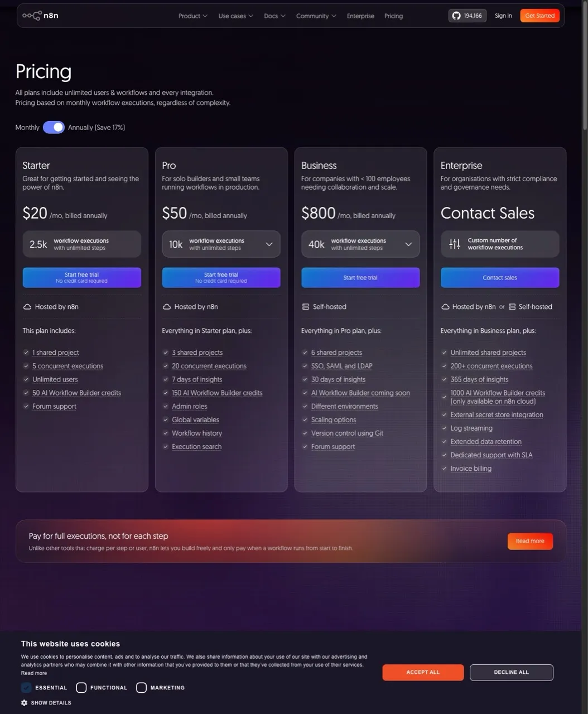
Task: Click the 150 AI Workflow Builder credits feature
Action: 217,393
